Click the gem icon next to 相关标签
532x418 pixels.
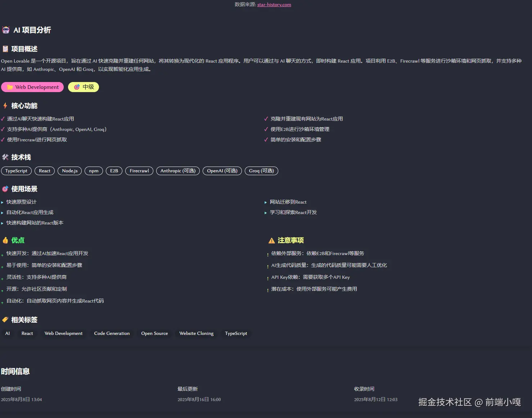5,319
